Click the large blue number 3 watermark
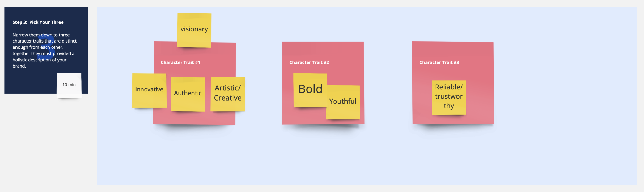This screenshot has height=192, width=644. coord(46,46)
